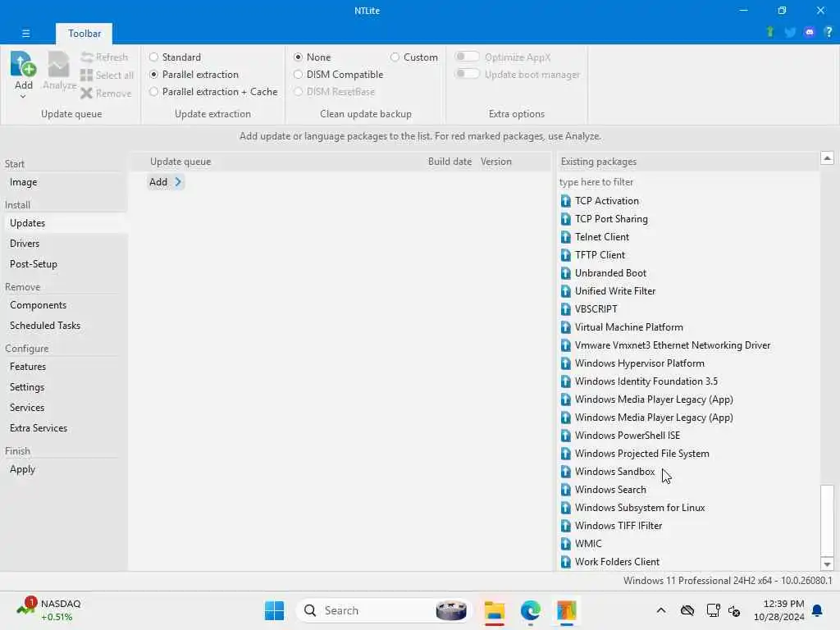Go to the Apply page

[x=22, y=469]
